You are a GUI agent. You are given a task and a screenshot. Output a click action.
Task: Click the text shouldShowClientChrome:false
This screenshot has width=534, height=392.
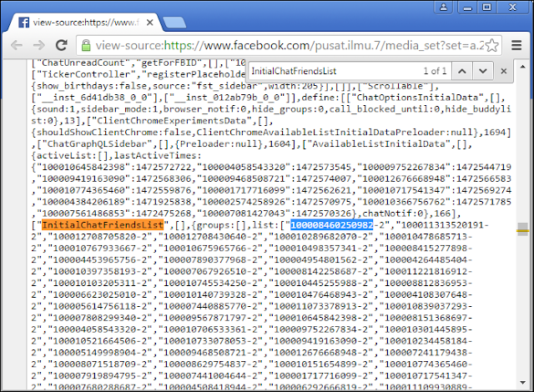[x=113, y=133]
